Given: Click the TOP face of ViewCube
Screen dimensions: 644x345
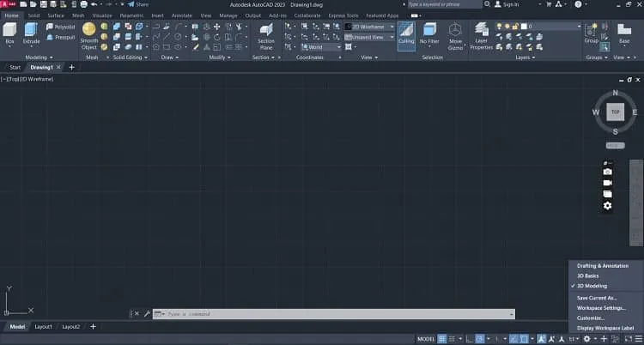Looking at the screenshot, I should tap(616, 112).
